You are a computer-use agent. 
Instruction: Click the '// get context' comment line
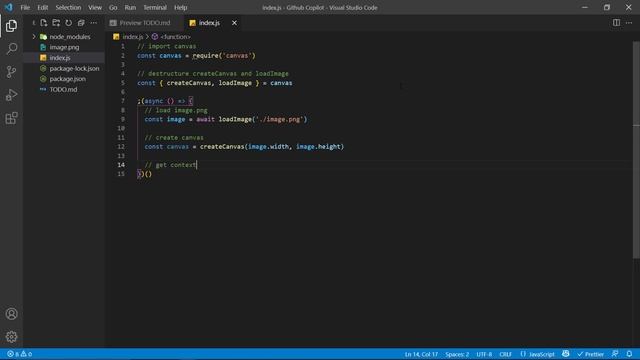171,165
